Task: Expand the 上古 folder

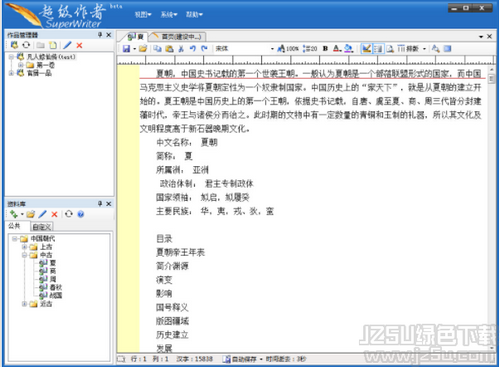Action: pyautogui.click(x=24, y=247)
